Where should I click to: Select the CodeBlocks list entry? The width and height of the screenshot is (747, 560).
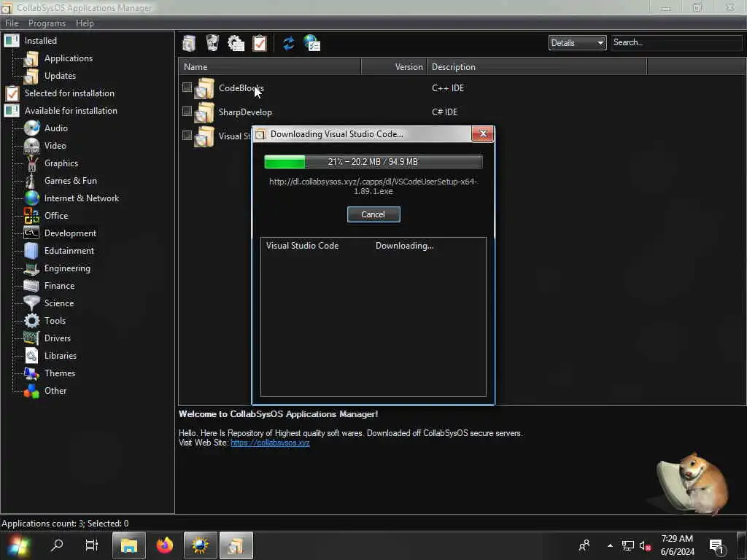(x=241, y=88)
